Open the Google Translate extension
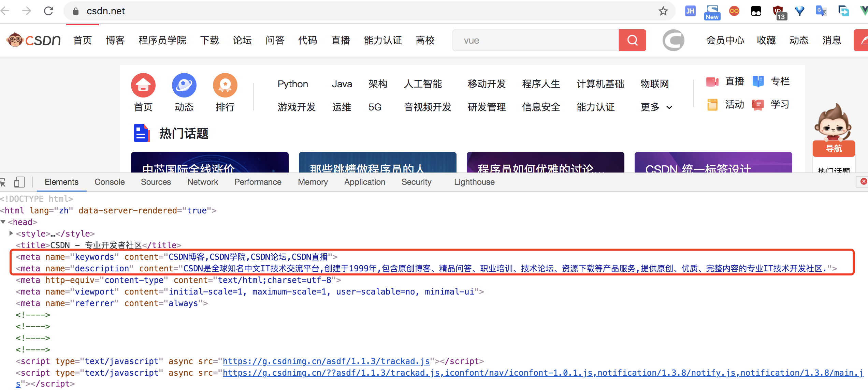The height and width of the screenshot is (390, 868). (821, 11)
